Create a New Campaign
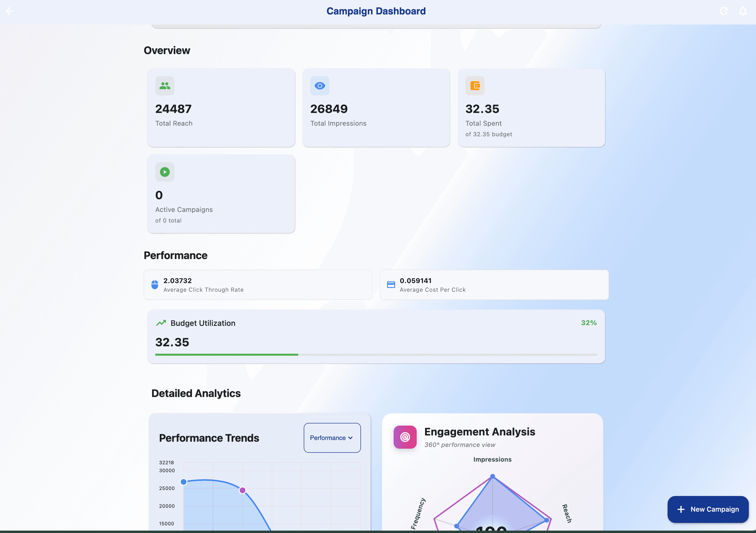 click(708, 509)
